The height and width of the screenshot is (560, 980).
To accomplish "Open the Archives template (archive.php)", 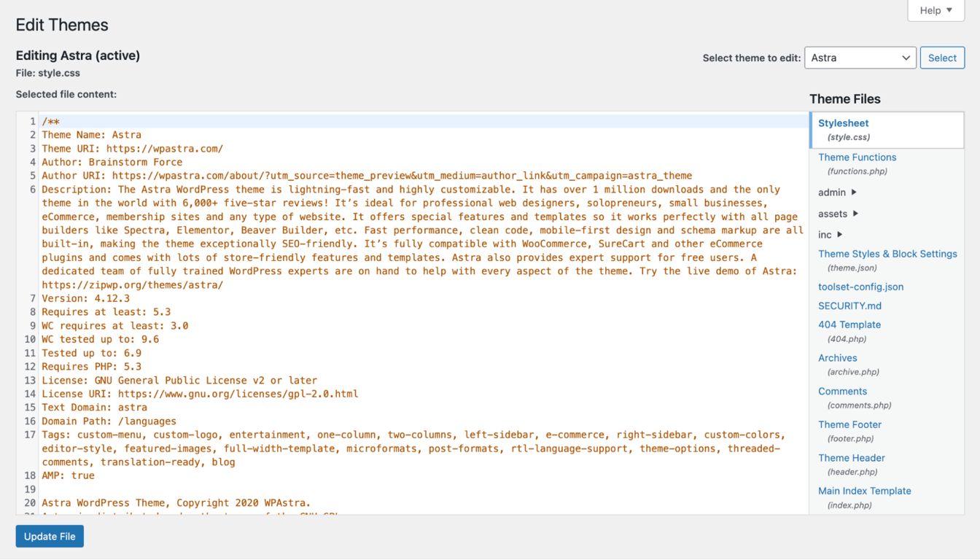I will pos(837,358).
